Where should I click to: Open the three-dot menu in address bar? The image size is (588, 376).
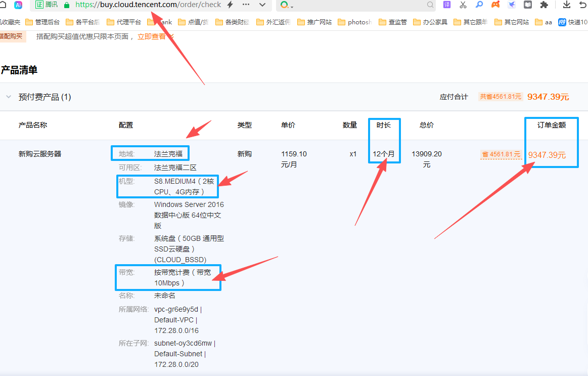[246, 5]
